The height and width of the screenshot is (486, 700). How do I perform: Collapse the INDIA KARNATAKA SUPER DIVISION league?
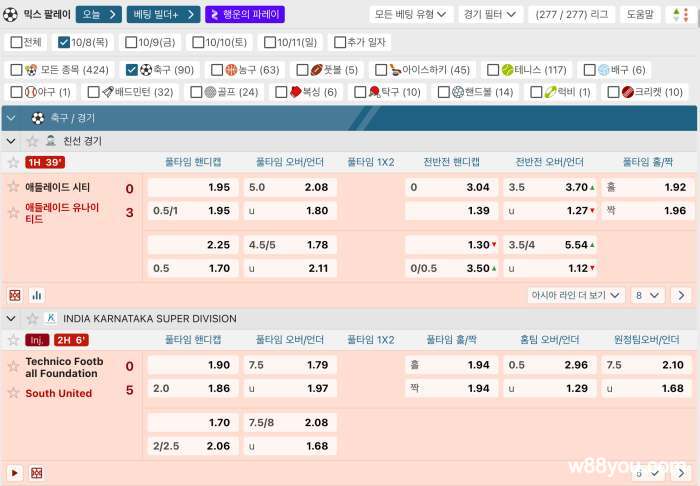tap(11, 319)
